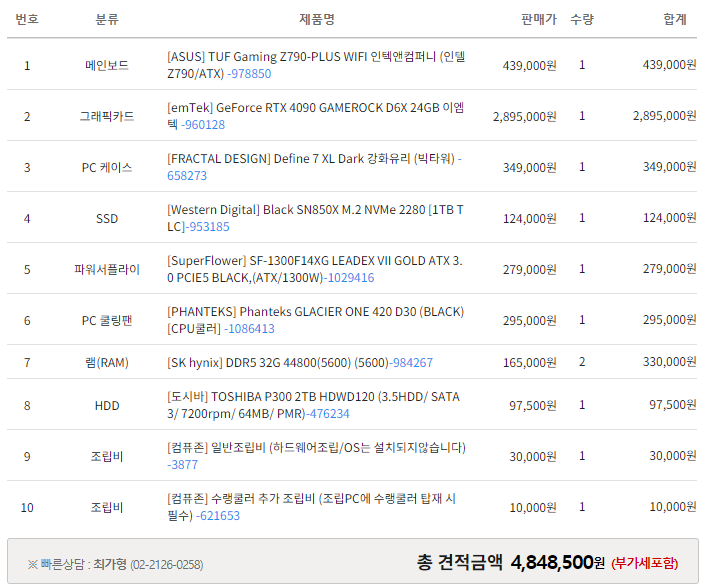Image resolution: width=719 pixels, height=585 pixels.
Task: Open product link -1029416 for SuperFlower PSU
Action: [x=349, y=277]
